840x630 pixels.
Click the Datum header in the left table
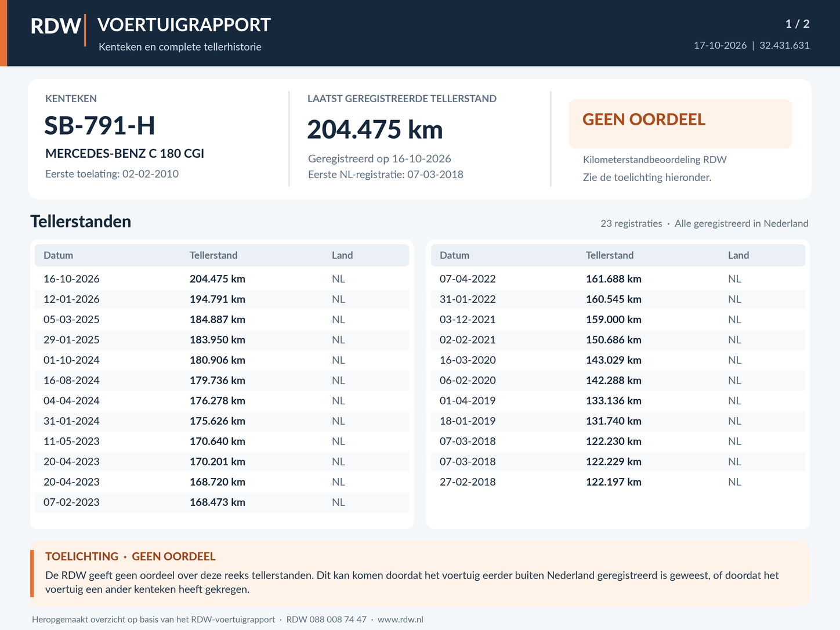58,255
